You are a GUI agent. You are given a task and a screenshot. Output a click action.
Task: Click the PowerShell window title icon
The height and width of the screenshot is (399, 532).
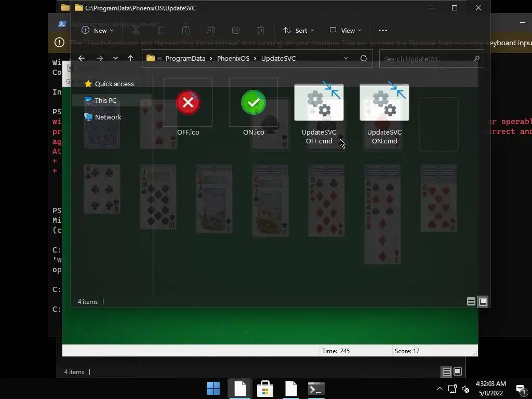point(62,24)
